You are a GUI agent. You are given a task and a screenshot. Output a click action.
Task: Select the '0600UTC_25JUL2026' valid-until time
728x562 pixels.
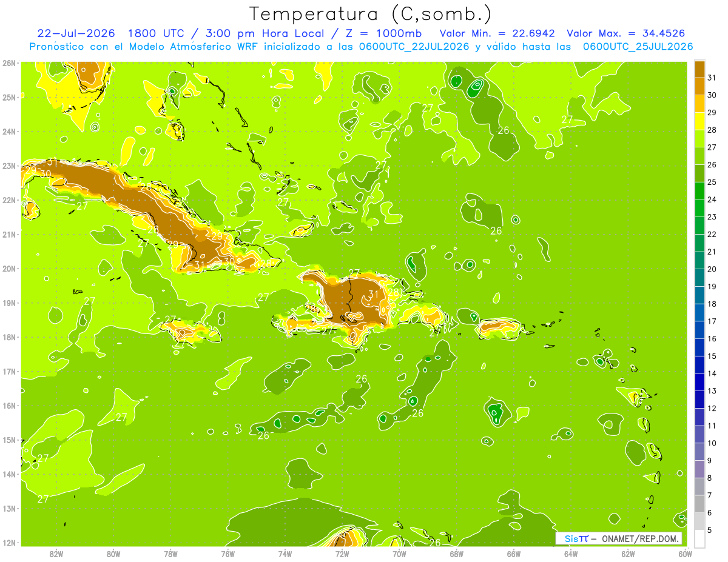(638, 47)
